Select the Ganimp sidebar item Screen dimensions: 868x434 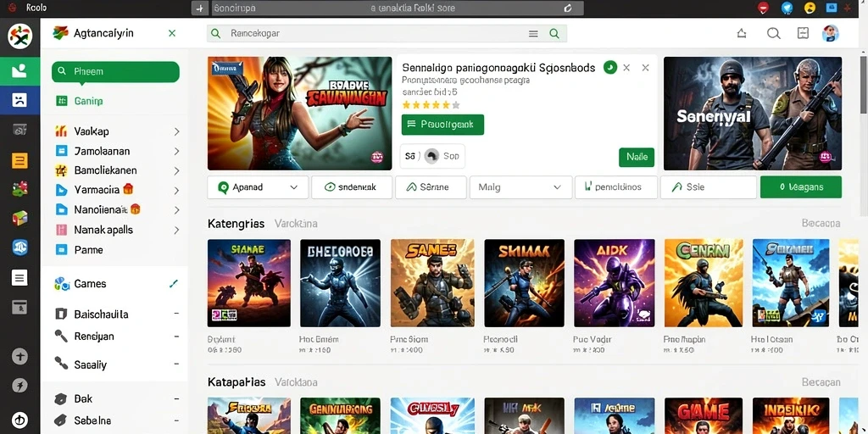(80, 102)
